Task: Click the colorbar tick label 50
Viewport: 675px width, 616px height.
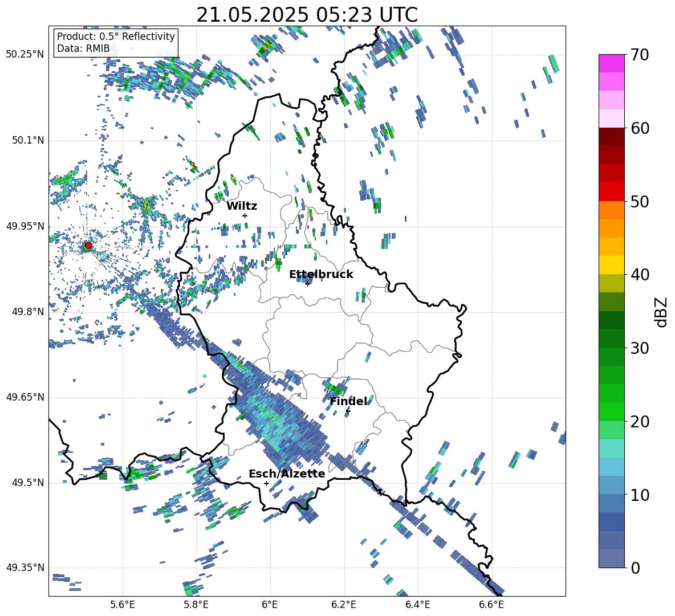Action: click(639, 201)
